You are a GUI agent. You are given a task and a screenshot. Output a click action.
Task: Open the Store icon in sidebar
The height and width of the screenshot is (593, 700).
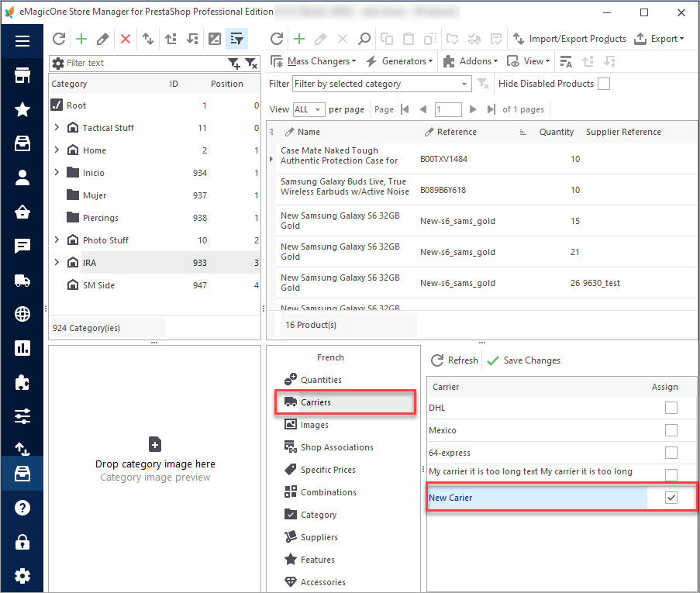(x=22, y=75)
